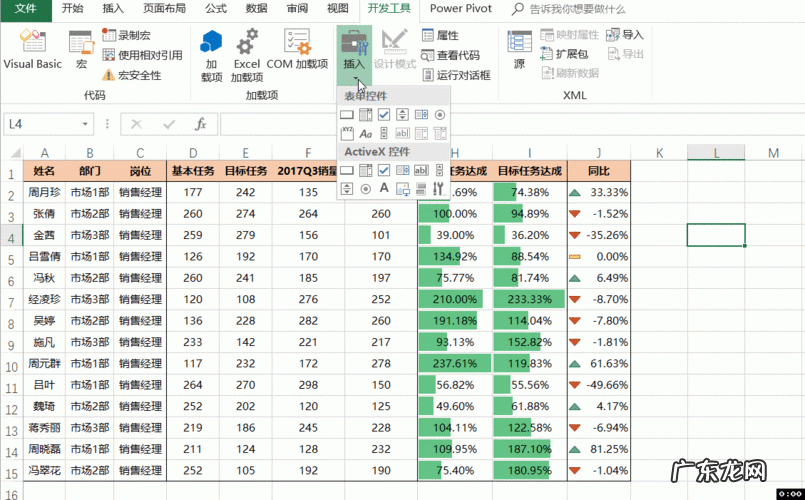The width and height of the screenshot is (805, 500).
Task: Toggle 设计模式 design mode
Action: (x=394, y=49)
